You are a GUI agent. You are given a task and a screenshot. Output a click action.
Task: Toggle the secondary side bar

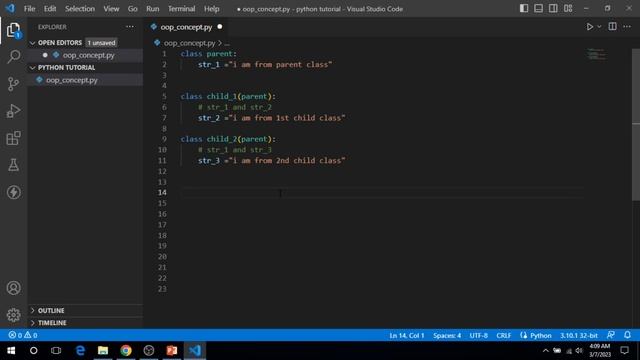point(553,9)
